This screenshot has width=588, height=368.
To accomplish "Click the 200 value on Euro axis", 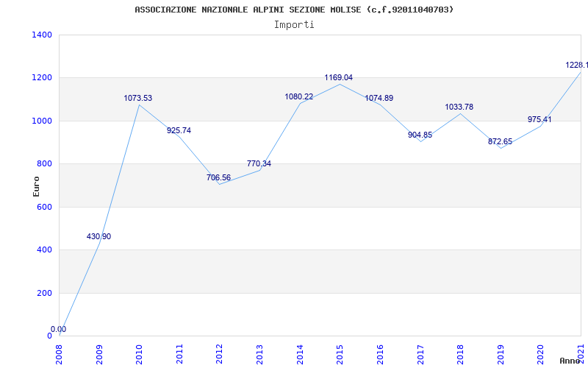I will 44,293.
